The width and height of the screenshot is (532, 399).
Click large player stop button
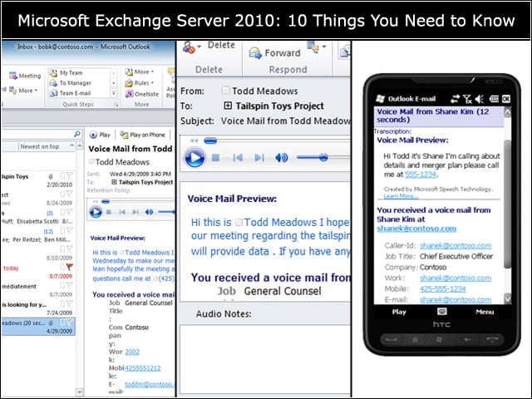215,157
